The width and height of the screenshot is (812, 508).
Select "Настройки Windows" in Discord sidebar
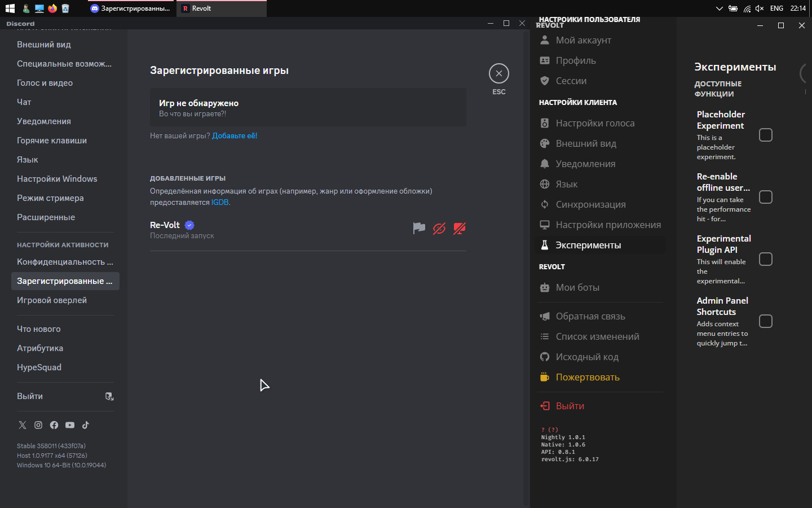pyautogui.click(x=65, y=179)
